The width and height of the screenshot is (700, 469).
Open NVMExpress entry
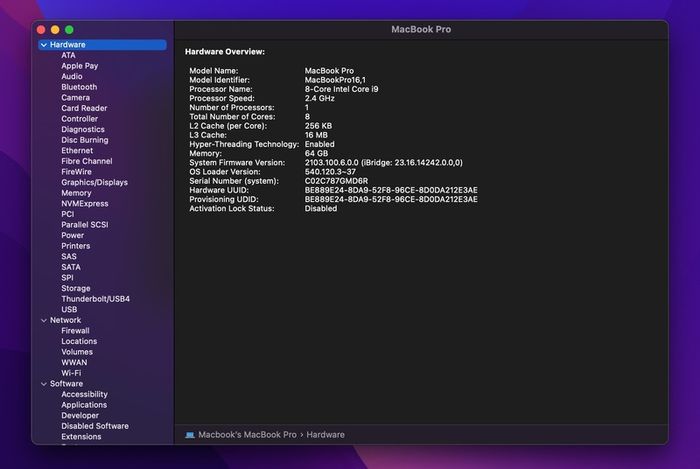85,203
